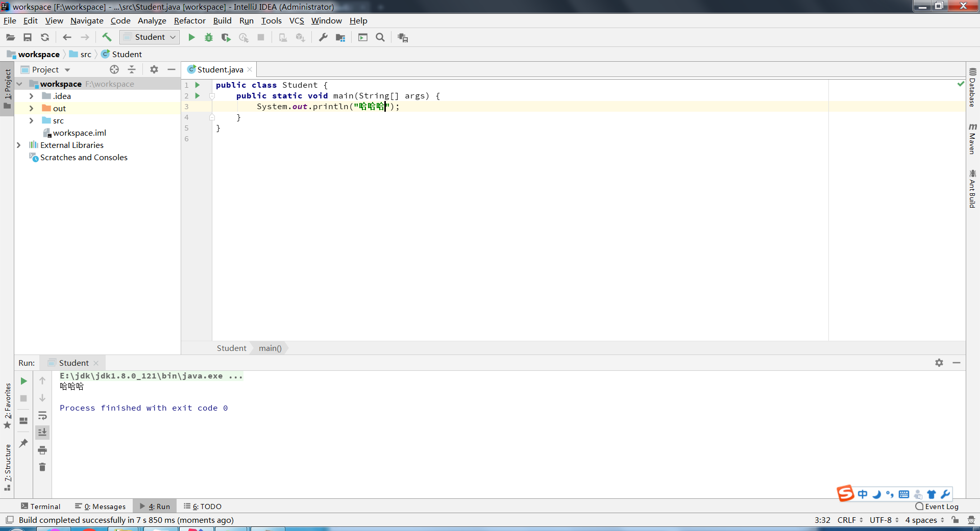
Task: Click the Synchronize refresh icon
Action: click(45, 37)
